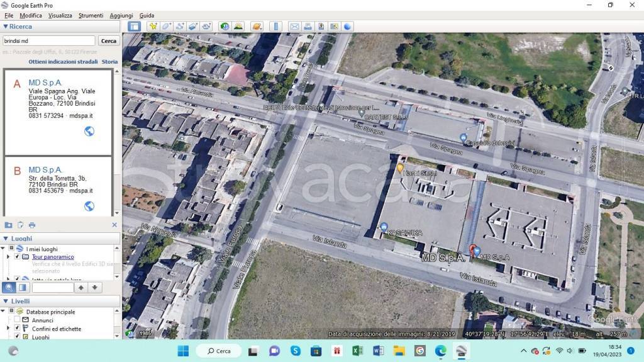The image size is (644, 362).
Task: Open the planet switcher (Saturn icon)
Action: 257,26
